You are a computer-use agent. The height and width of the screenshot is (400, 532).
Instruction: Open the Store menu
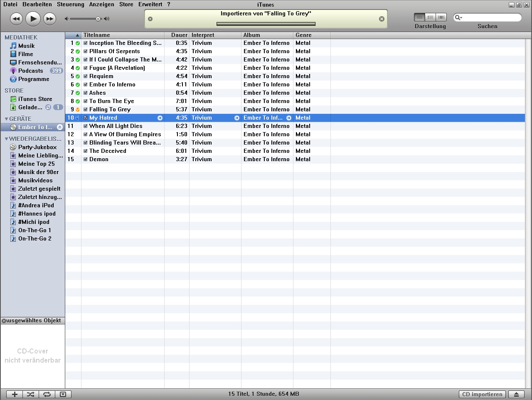coord(126,4)
